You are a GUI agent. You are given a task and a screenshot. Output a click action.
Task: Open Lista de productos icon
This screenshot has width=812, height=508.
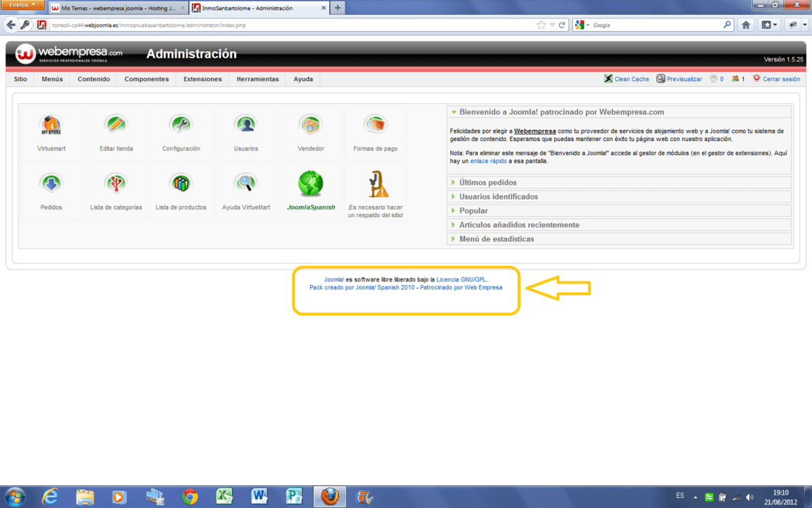click(181, 183)
